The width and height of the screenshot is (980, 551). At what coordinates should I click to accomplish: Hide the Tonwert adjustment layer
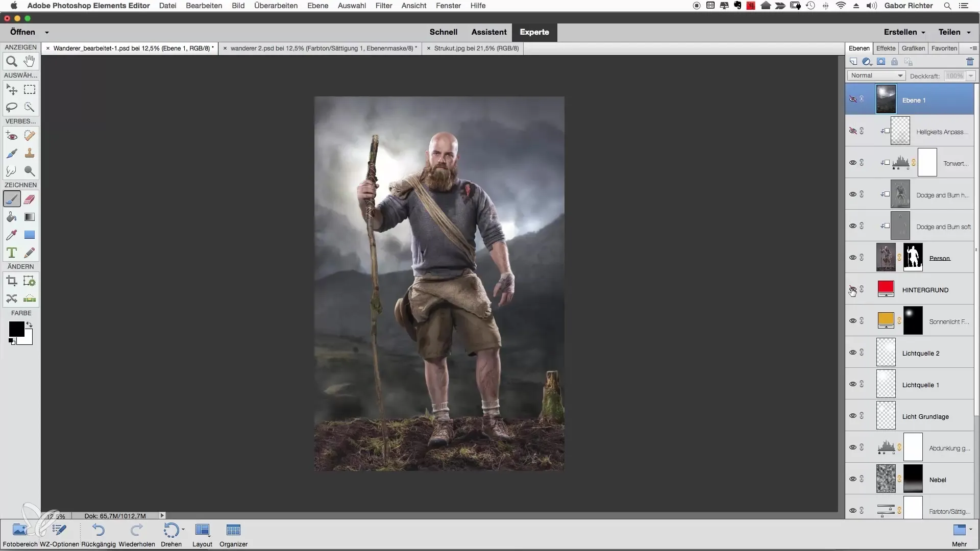click(x=853, y=163)
